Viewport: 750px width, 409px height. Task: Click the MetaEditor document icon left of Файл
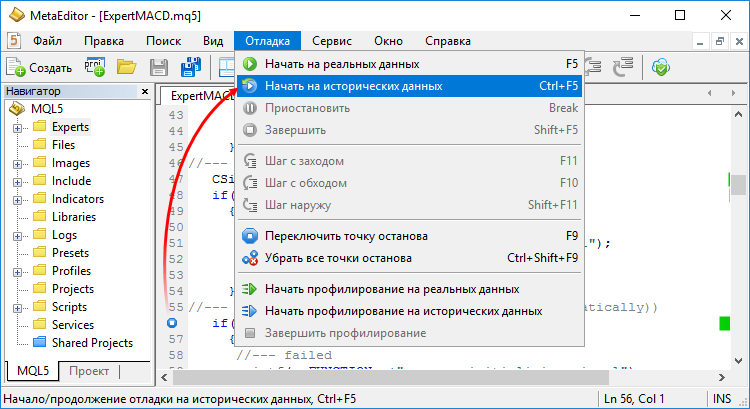(x=13, y=41)
